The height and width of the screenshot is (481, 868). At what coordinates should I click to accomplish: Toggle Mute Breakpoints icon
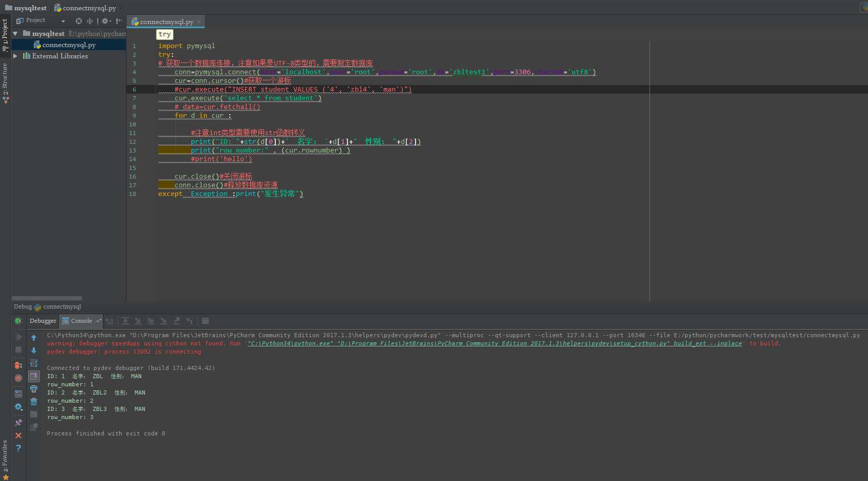[x=18, y=378]
